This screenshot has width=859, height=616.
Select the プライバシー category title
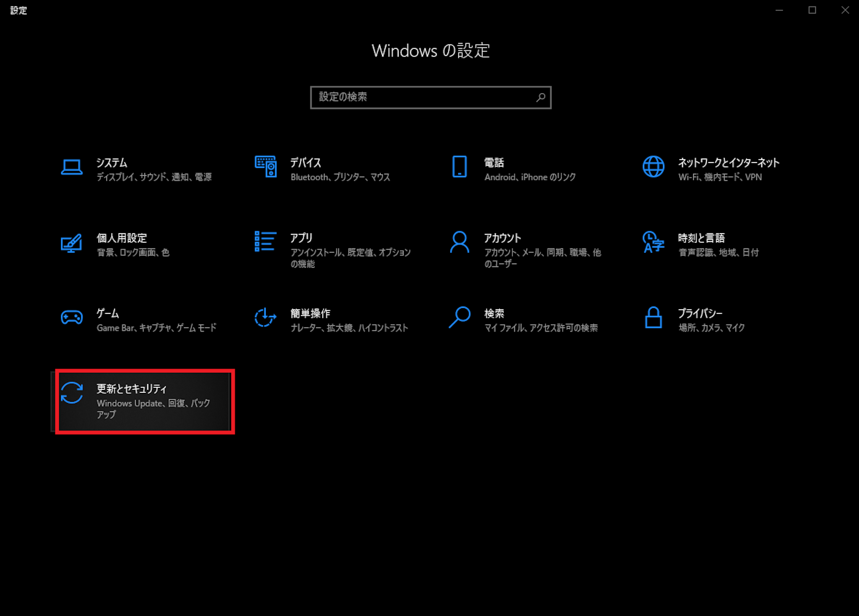pos(700,313)
